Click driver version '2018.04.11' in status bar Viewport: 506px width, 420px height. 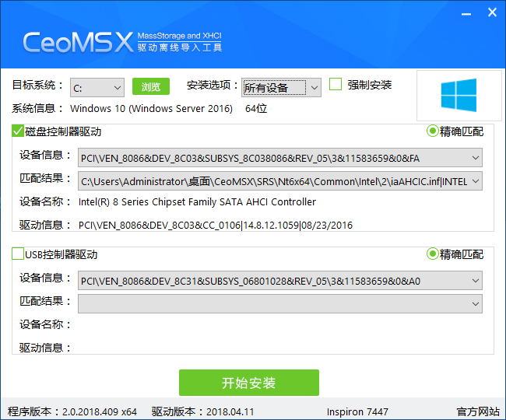click(x=230, y=412)
